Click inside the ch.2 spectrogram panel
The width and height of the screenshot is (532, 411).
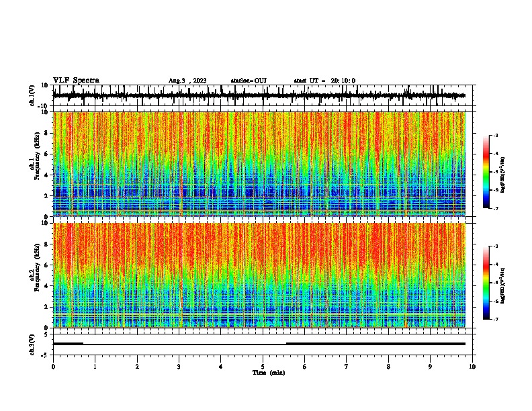(x=259, y=275)
